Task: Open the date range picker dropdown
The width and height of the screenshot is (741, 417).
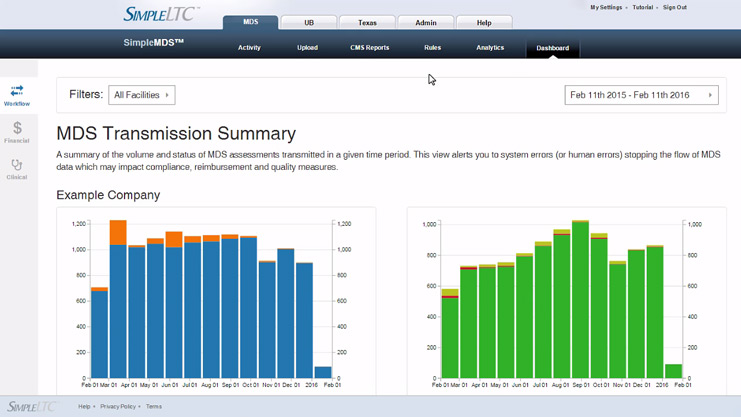Action: click(641, 95)
